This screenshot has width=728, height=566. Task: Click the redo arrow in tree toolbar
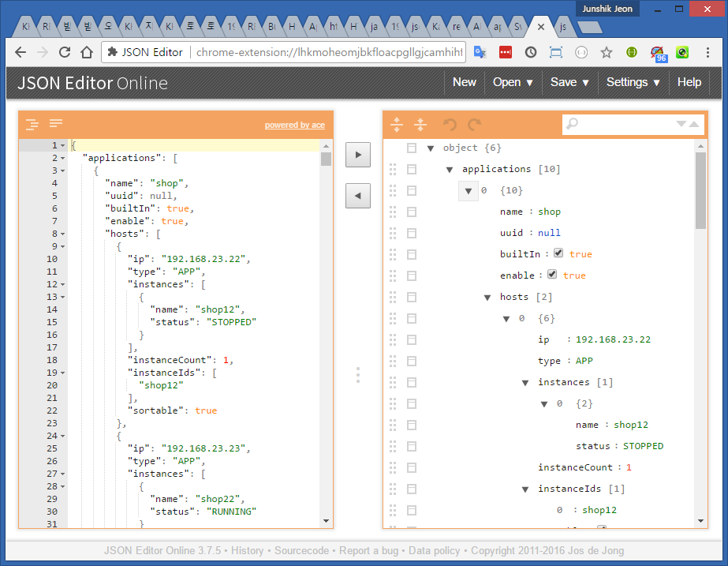pyautogui.click(x=474, y=124)
